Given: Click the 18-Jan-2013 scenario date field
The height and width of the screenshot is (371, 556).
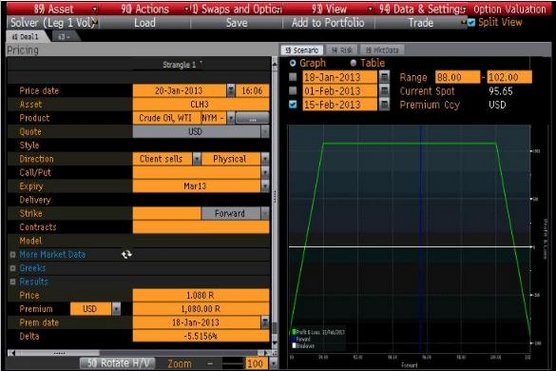Looking at the screenshot, I should [x=340, y=77].
